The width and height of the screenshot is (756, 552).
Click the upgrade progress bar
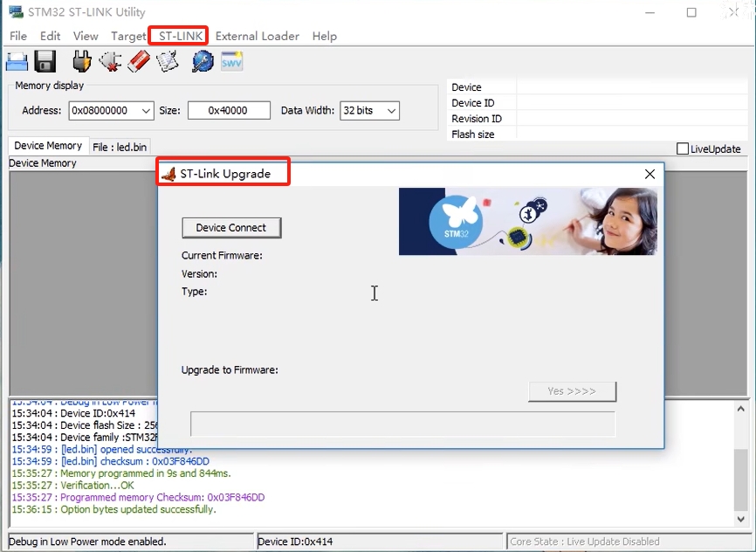[x=402, y=424]
